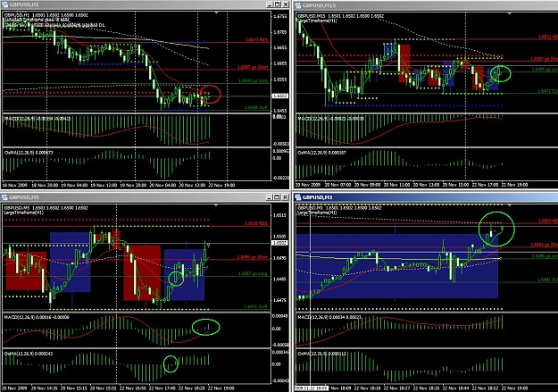Click the OsMA 0.000112 label in M1 window

click(x=321, y=354)
